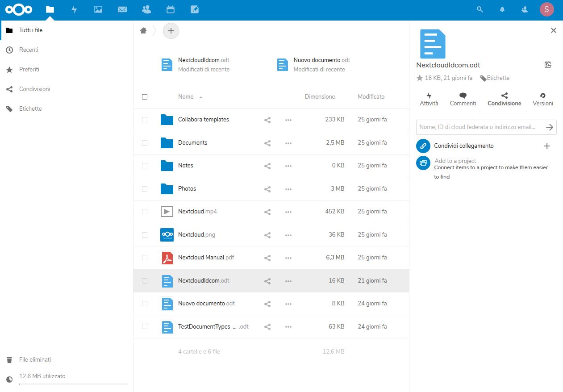563x392 pixels.
Task: Open the Notes app pencil icon
Action: pos(194,9)
